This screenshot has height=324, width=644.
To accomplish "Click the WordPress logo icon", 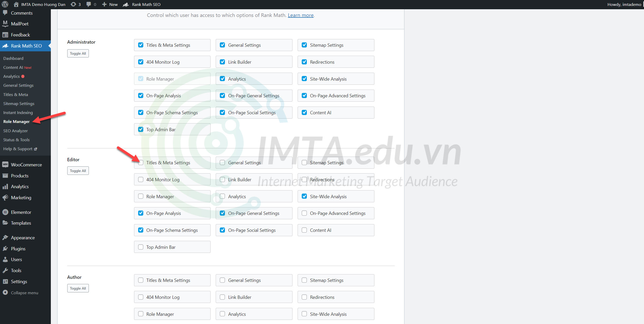I will click(5, 4).
